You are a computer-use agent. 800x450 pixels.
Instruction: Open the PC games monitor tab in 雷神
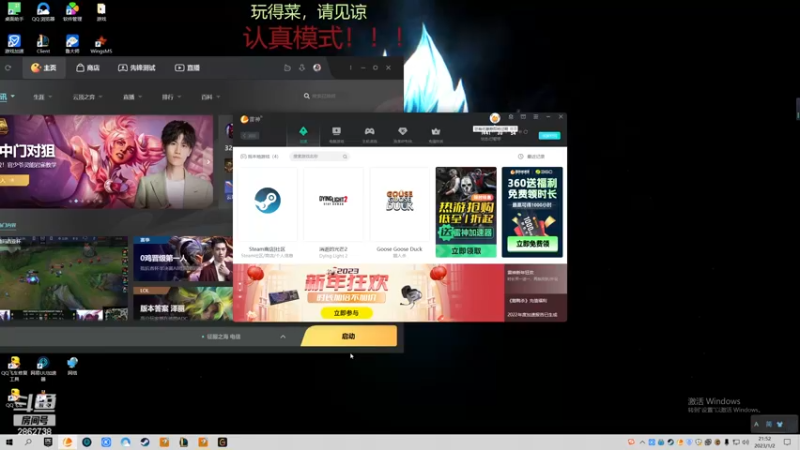pyautogui.click(x=336, y=134)
